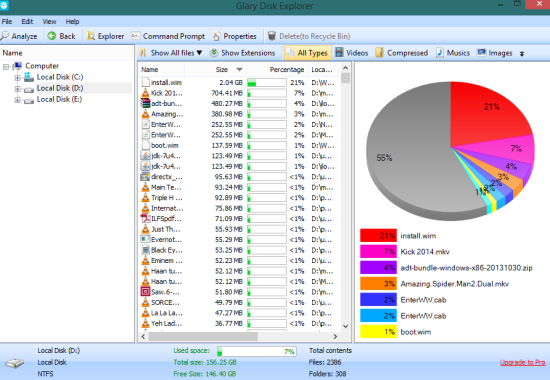The width and height of the screenshot is (550, 380).
Task: Select the Main Te... file row
Action: 239,187
